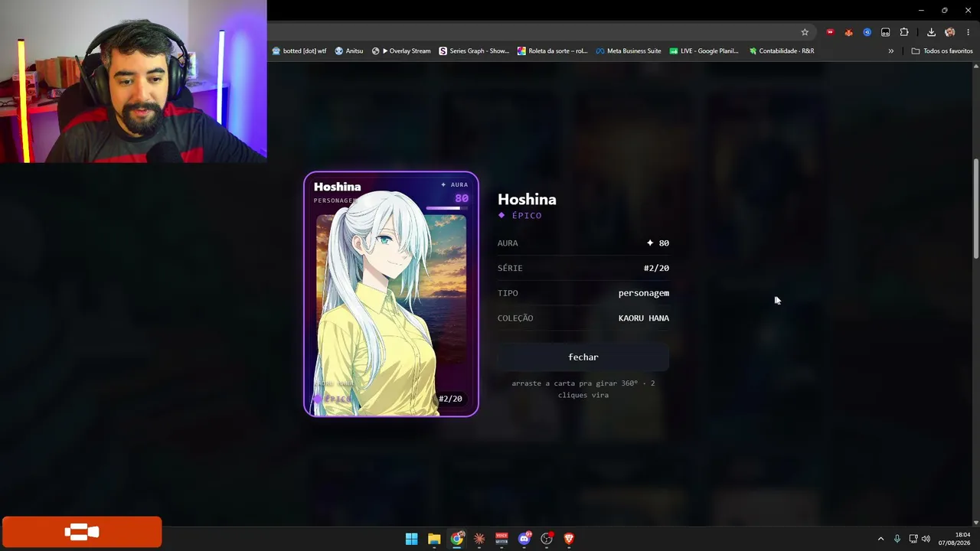Open the Voicemeeter taskbar icon

pos(501,539)
